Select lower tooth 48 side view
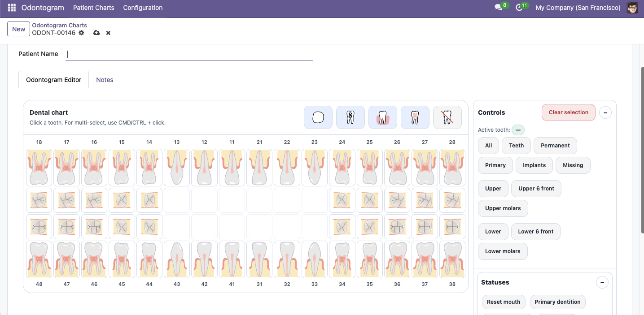Image resolution: width=644 pixels, height=315 pixels. [39, 259]
